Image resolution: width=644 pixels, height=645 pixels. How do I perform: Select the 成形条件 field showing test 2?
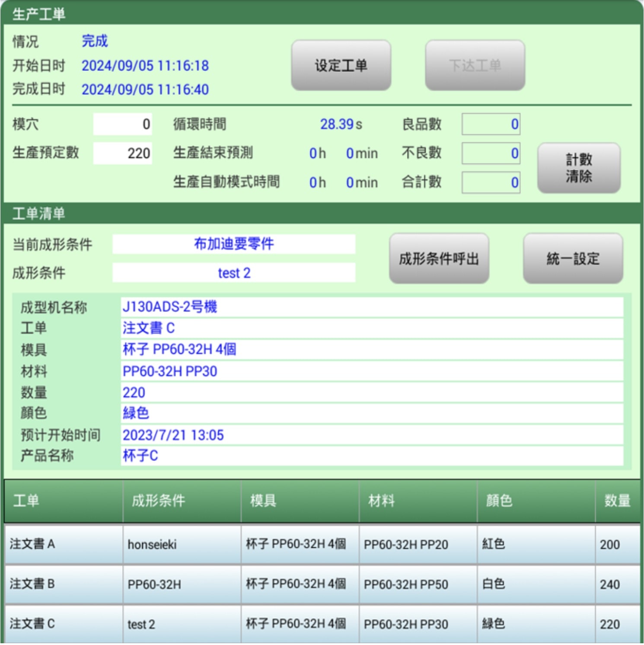234,273
